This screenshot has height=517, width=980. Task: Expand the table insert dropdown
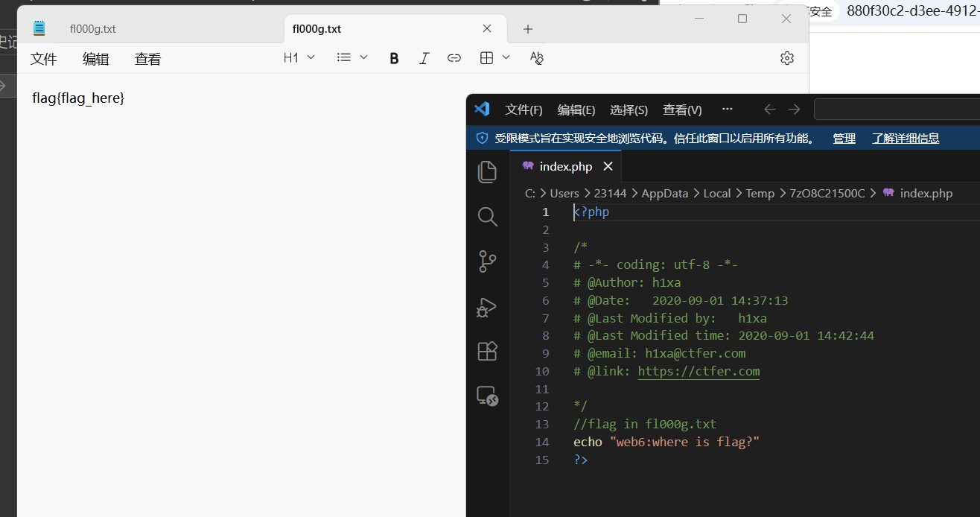[x=495, y=58]
